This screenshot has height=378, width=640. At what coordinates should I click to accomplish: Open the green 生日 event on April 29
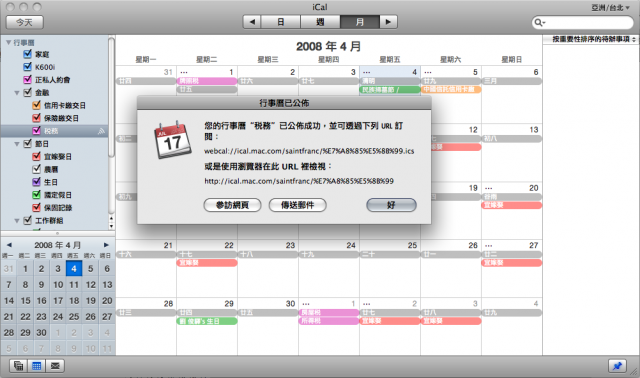(207, 321)
